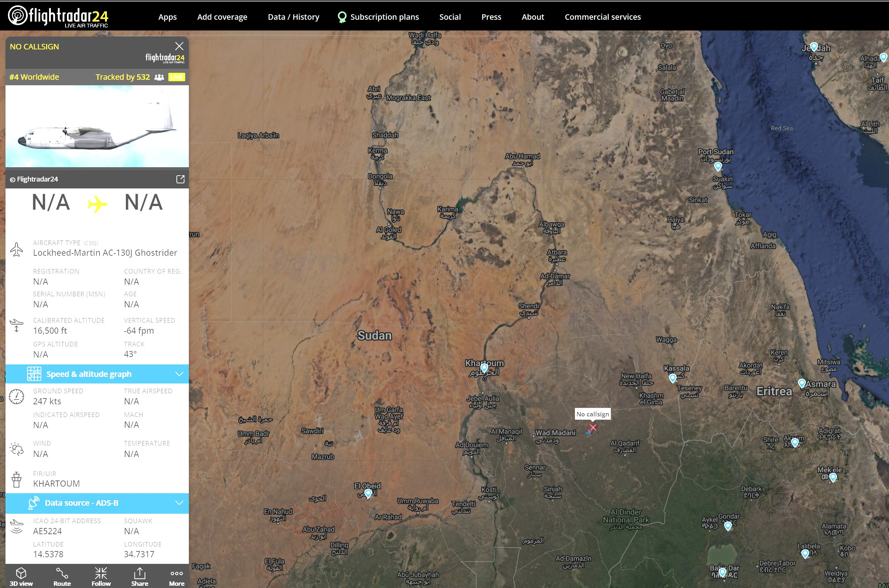Open aircraft photo in external window icon
The height and width of the screenshot is (588, 889).
[x=180, y=179]
